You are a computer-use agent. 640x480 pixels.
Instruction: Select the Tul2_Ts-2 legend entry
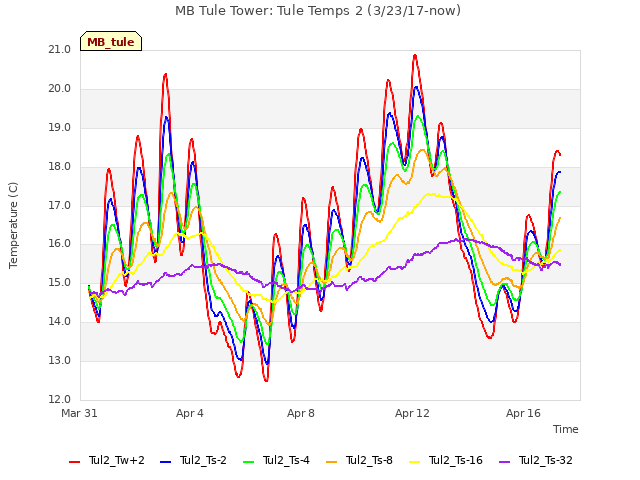coord(193,461)
